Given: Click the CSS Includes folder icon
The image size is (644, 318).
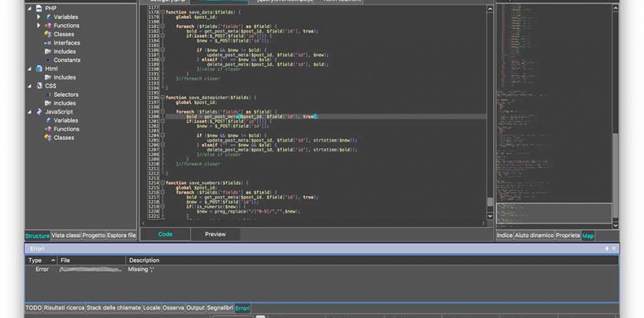Looking at the screenshot, I should 48,103.
